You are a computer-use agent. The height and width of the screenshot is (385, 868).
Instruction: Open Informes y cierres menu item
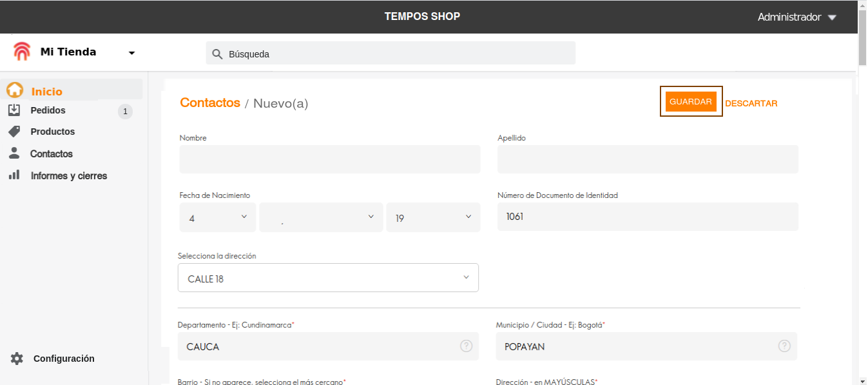[68, 175]
